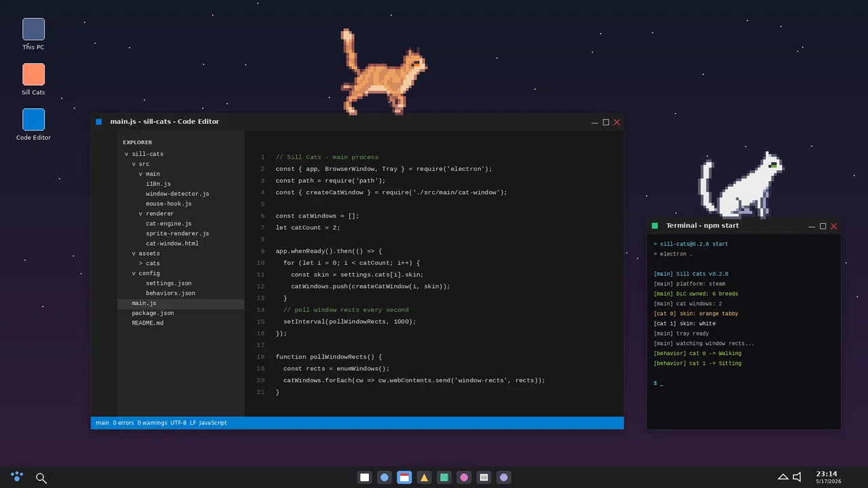Click the yellow triangle taskbar icon
The height and width of the screenshot is (488, 868).
pos(425,478)
